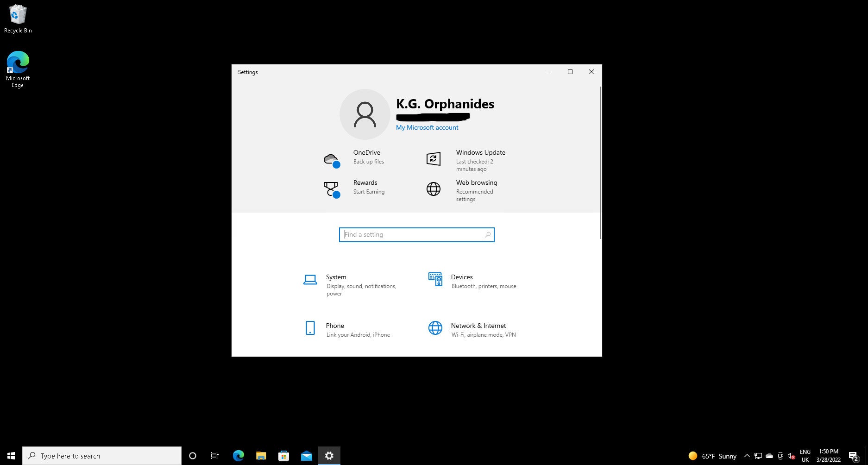Click the 'Back up files' subtitle
This screenshot has width=868, height=465.
pos(369,162)
